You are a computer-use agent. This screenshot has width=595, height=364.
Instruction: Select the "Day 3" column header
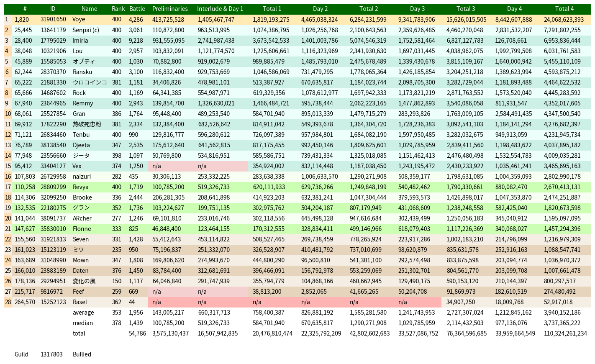point(418,9)
